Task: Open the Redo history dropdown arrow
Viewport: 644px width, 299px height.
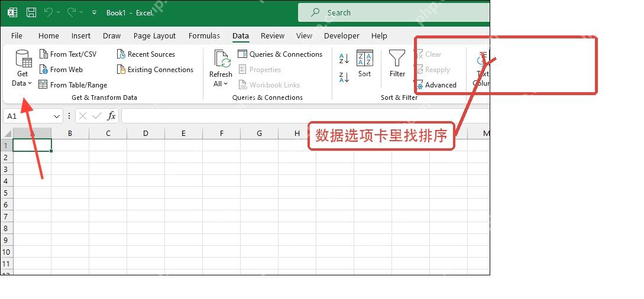Action: click(x=80, y=13)
